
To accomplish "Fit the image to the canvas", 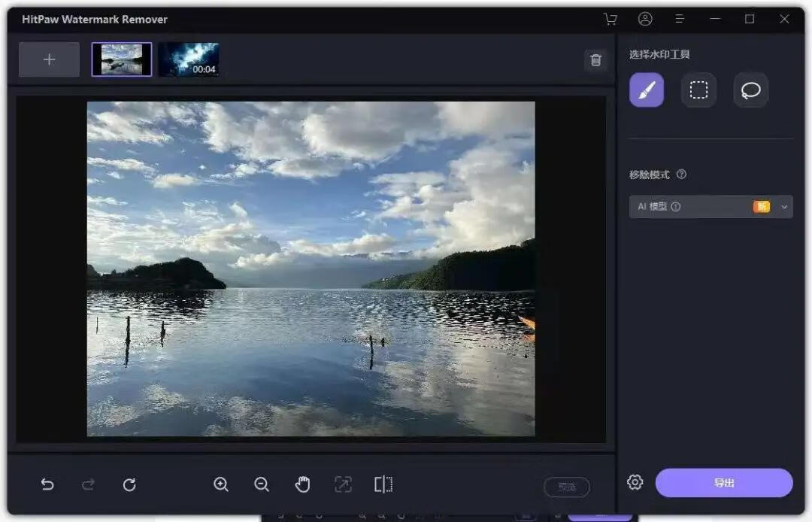I will 343,484.
